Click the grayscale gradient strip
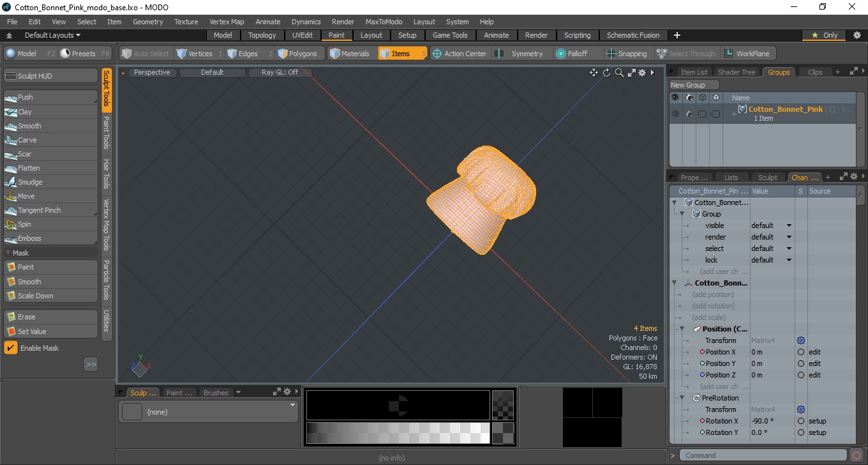868x465 pixels. click(398, 432)
